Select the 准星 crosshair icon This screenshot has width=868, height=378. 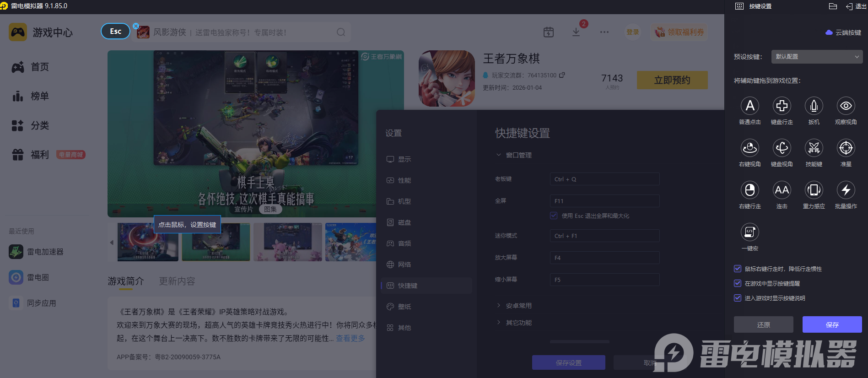pos(846,148)
